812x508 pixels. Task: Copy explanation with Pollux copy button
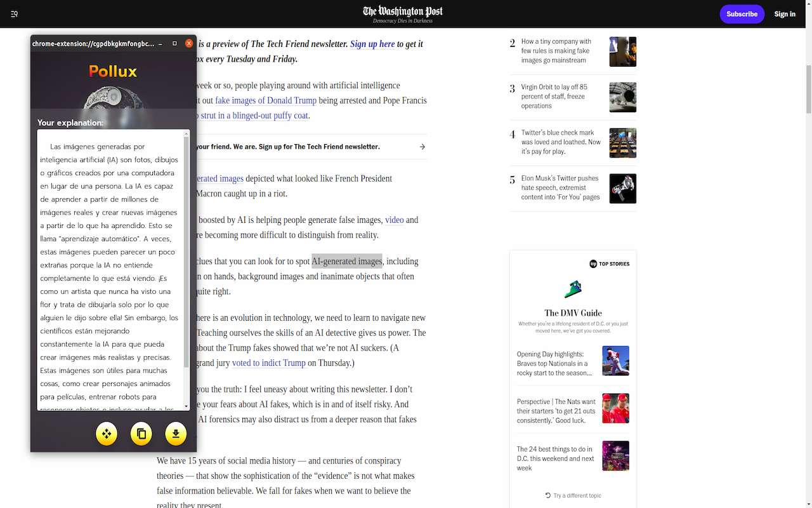(x=141, y=434)
